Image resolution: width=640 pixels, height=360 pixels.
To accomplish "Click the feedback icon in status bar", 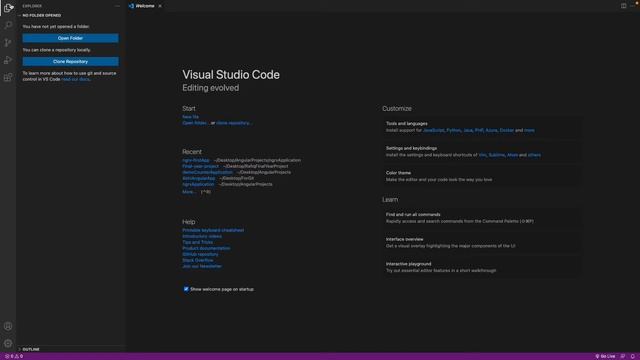I will pyautogui.click(x=623, y=356).
